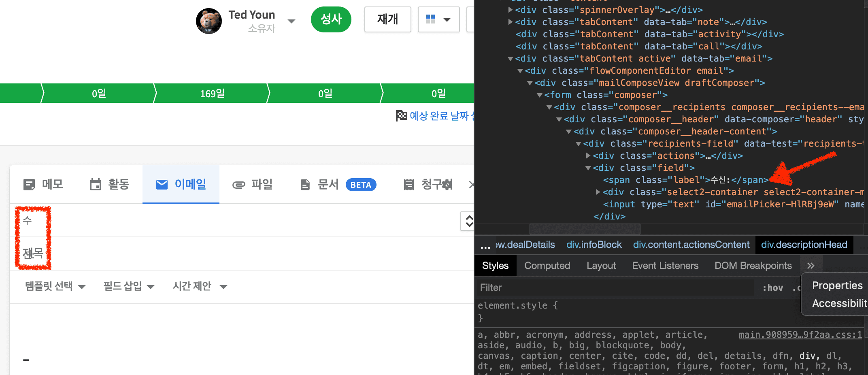Click the checkered flag icon beside 예상 완료 날짜
The width and height of the screenshot is (868, 375).
[401, 116]
